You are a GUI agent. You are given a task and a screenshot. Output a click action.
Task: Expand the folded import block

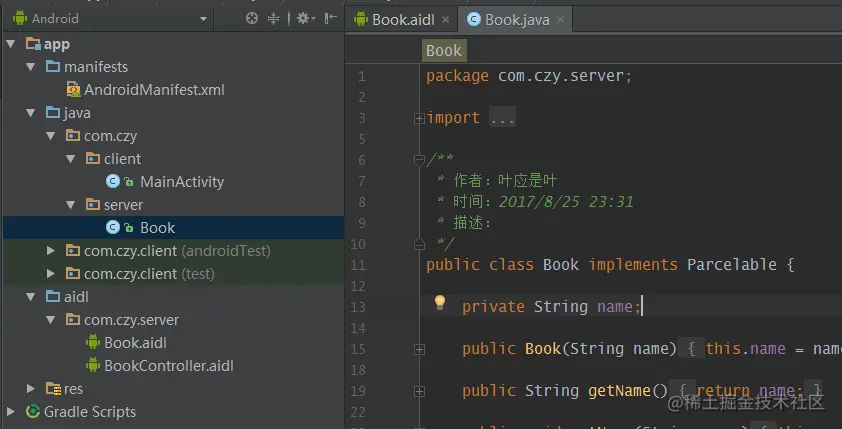[419, 119]
